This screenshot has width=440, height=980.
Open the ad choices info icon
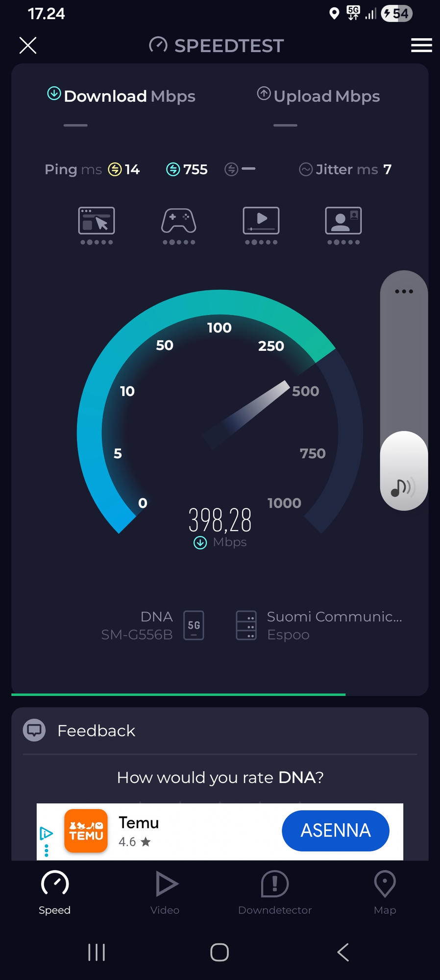(46, 833)
